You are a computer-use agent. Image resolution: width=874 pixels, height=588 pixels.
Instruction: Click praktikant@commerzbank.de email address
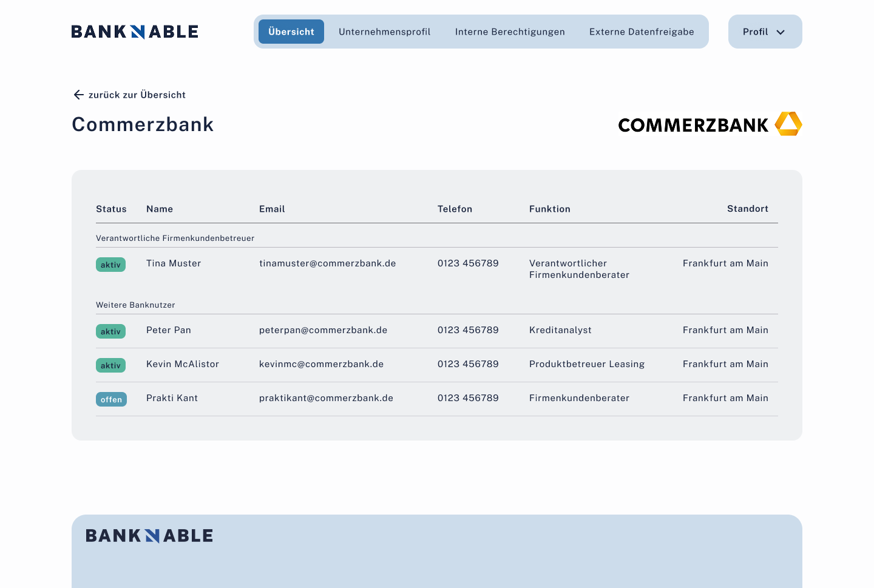326,398
